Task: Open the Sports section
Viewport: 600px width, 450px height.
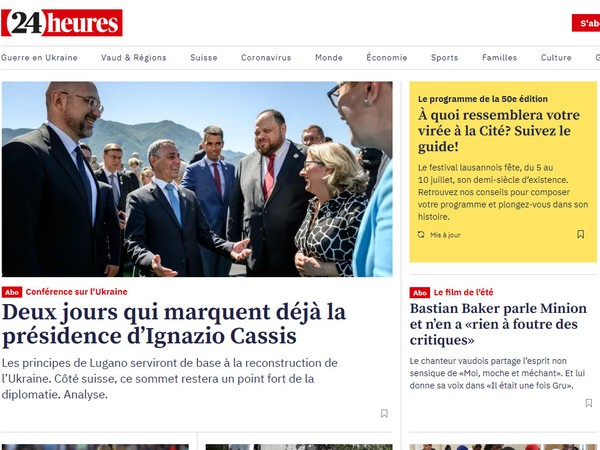Action: pos(445,58)
